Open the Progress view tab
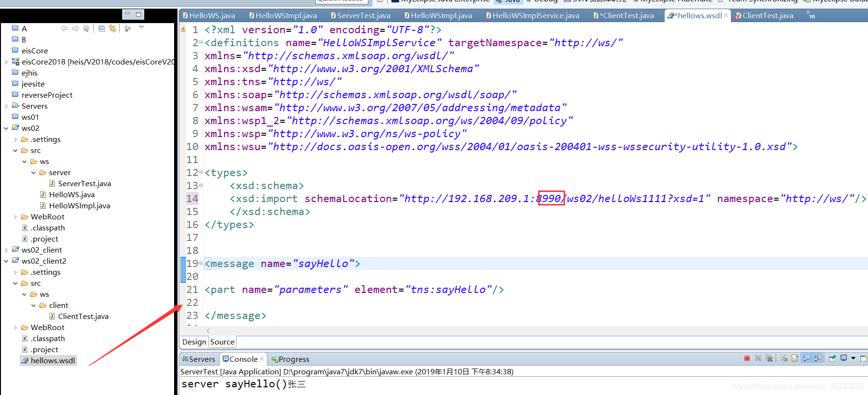This screenshot has width=868, height=395. (x=290, y=359)
